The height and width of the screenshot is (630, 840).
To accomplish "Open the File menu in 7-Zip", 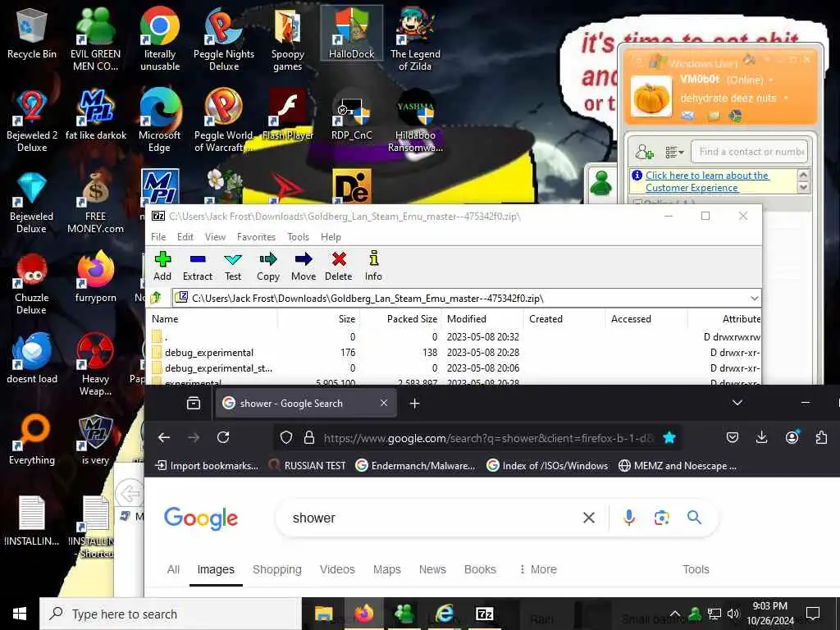I will (x=158, y=237).
